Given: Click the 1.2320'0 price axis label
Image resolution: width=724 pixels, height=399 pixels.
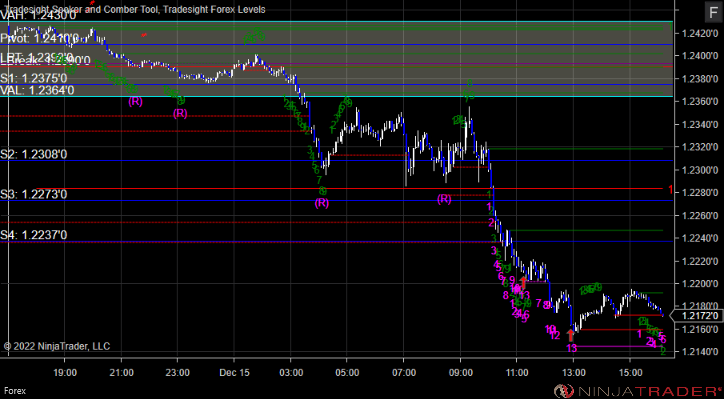Looking at the screenshot, I should [x=700, y=147].
